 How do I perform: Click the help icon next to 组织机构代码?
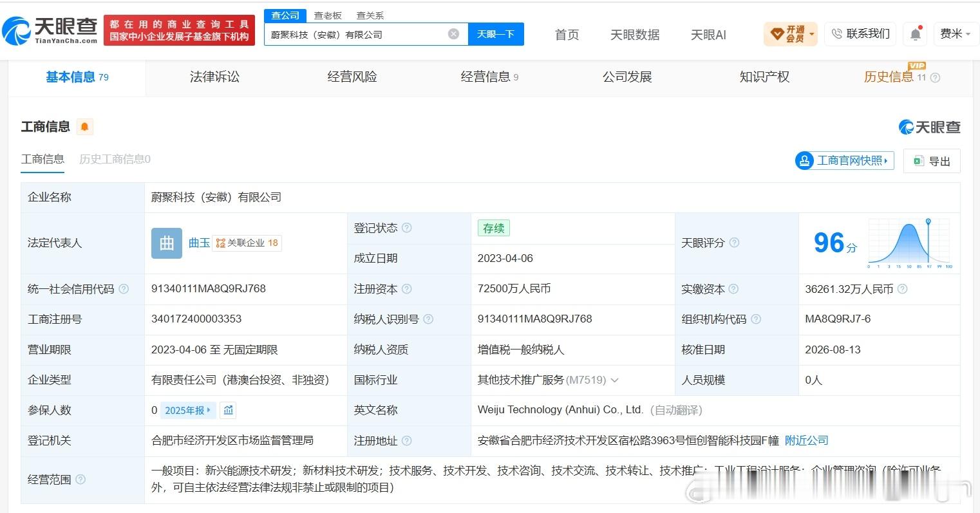[756, 319]
